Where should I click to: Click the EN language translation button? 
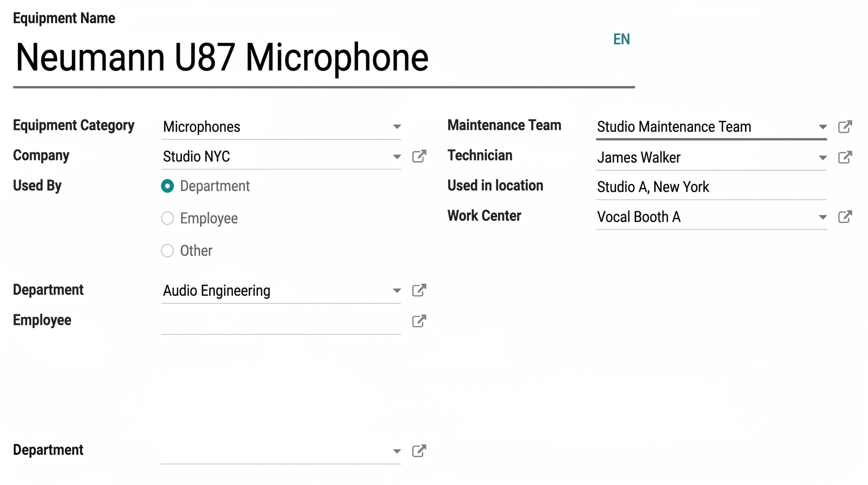click(622, 39)
